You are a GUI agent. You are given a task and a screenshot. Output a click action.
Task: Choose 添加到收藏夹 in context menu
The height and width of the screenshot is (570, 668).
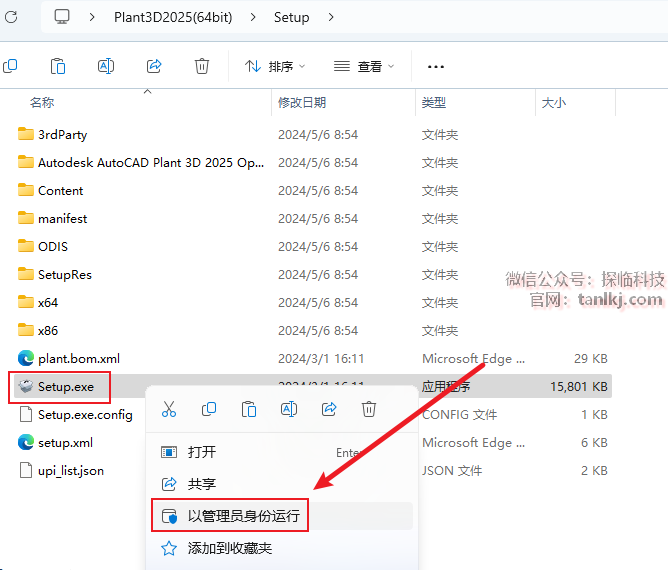coord(280,549)
